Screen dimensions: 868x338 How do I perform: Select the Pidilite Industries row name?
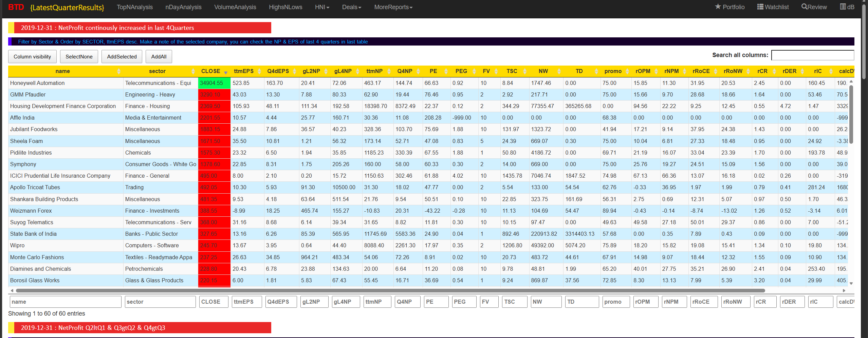click(x=31, y=153)
